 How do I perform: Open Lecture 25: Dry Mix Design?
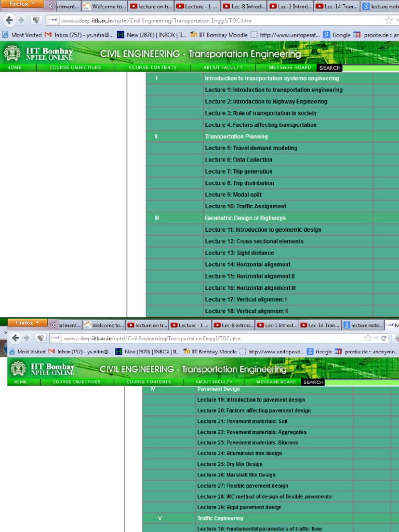(x=230, y=464)
